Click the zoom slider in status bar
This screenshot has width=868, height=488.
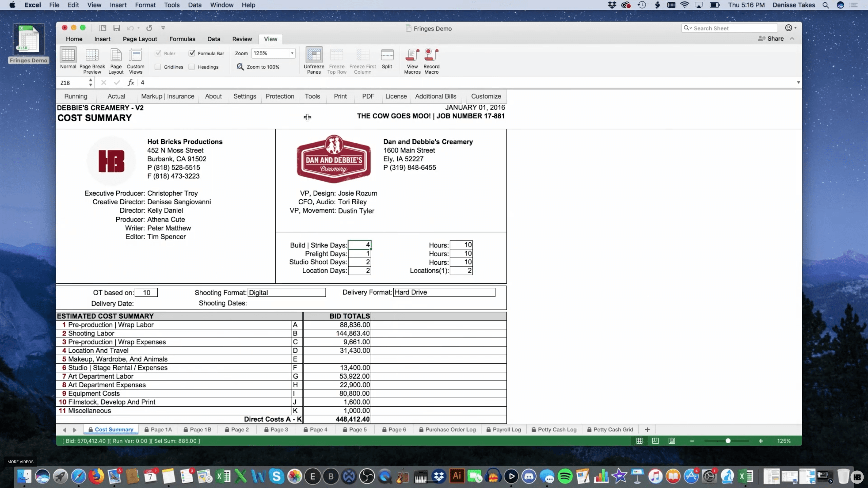[x=728, y=441]
